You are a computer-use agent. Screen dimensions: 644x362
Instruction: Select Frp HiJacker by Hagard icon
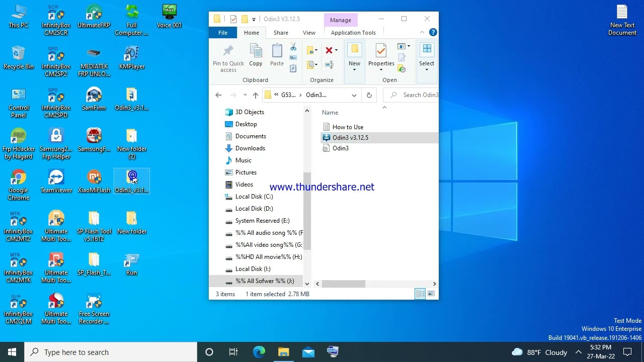click(19, 144)
